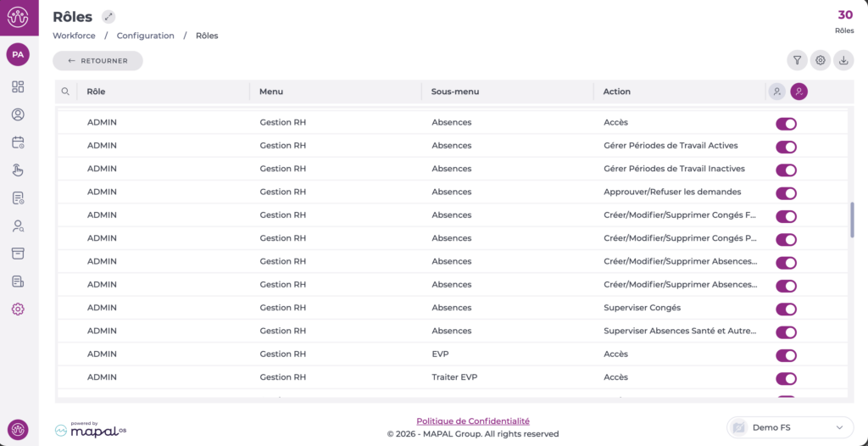The image size is (868, 446).
Task: Click the grey deny-all user icon
Action: (776, 92)
